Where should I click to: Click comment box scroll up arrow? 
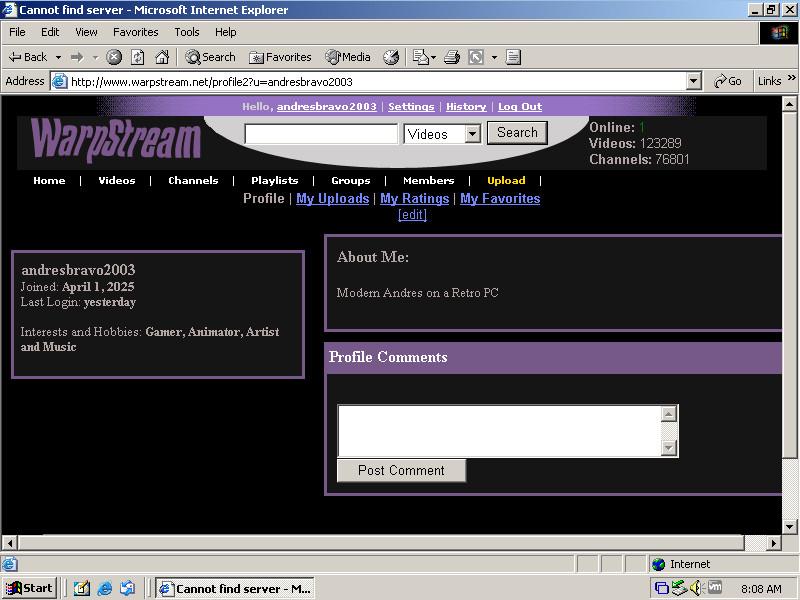pos(669,414)
